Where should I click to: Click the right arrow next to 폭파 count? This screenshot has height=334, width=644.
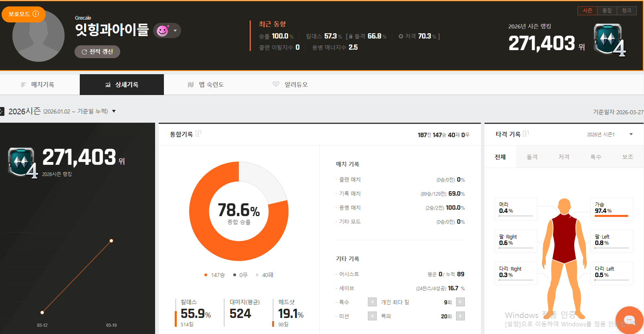point(460,316)
